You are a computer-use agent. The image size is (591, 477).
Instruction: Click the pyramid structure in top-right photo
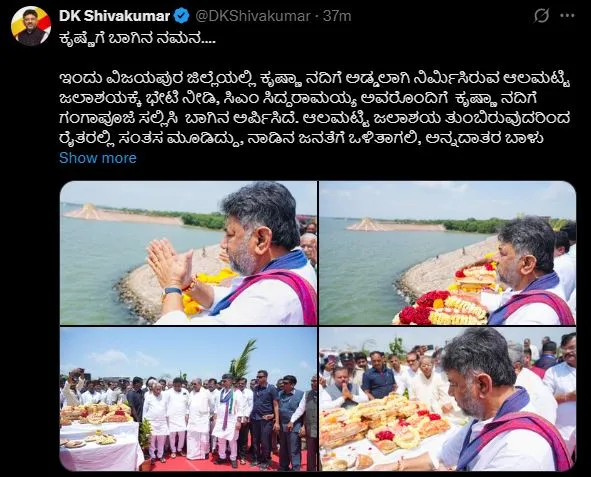[366, 224]
